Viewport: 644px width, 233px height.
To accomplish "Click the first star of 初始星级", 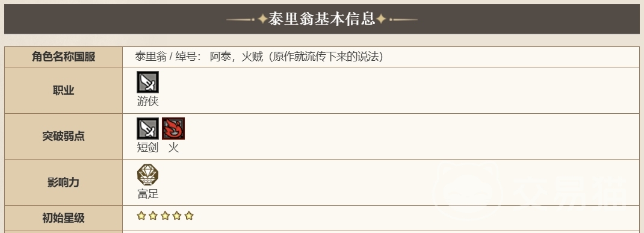I will click(x=141, y=216).
